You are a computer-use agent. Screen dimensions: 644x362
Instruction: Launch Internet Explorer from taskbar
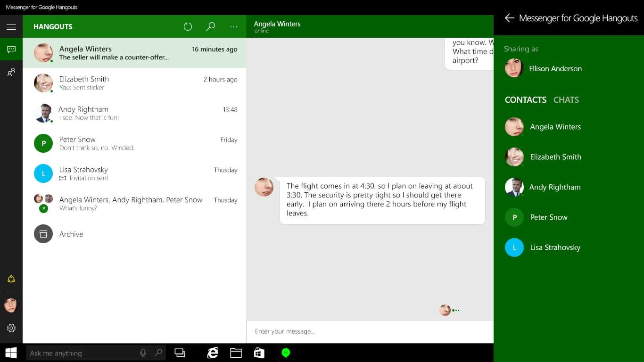pos(213,353)
